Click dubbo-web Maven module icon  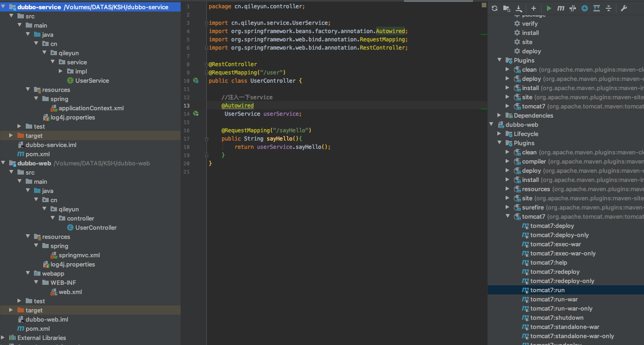click(501, 124)
